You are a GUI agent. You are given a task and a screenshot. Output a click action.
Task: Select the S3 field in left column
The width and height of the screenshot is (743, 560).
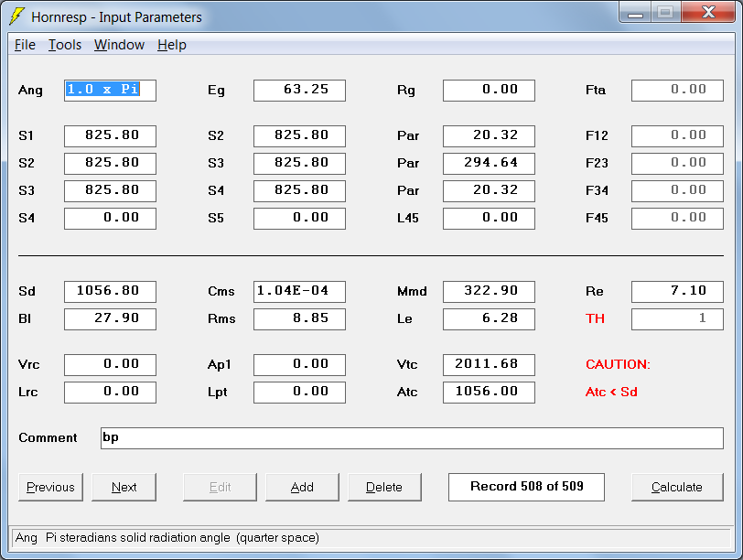point(110,191)
